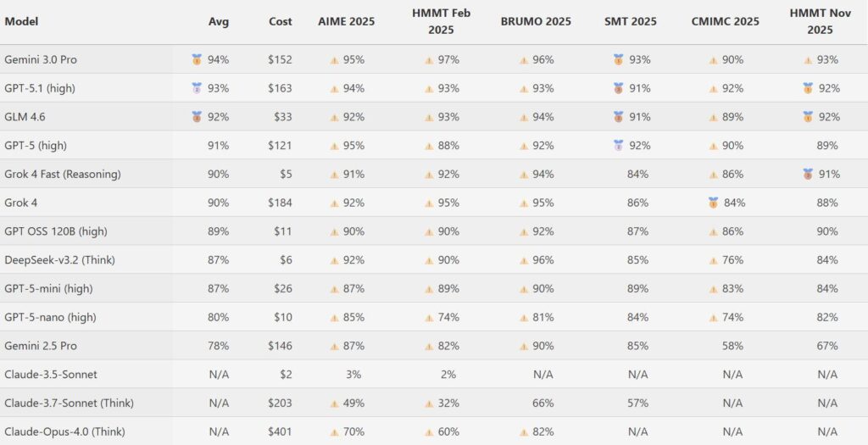Click the medal icon beside GLM 4.6's 92% average
Image resolution: width=868 pixels, height=445 pixels.
point(197,117)
